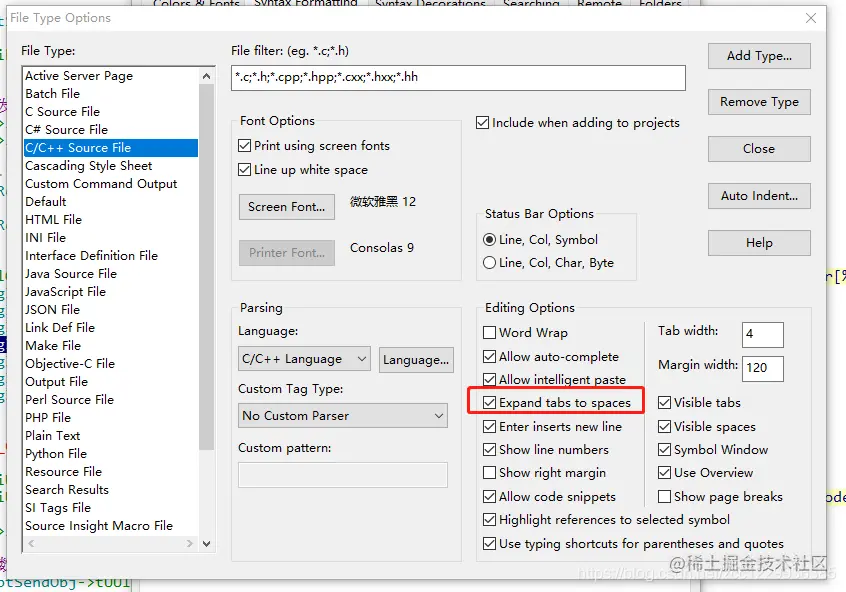846x592 pixels.
Task: Click the Language... button
Action: click(416, 360)
